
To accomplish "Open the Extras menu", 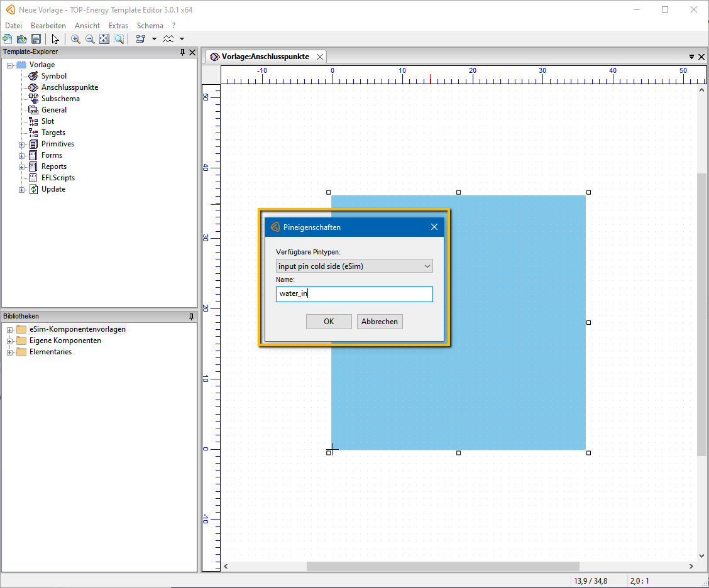I will pos(118,26).
